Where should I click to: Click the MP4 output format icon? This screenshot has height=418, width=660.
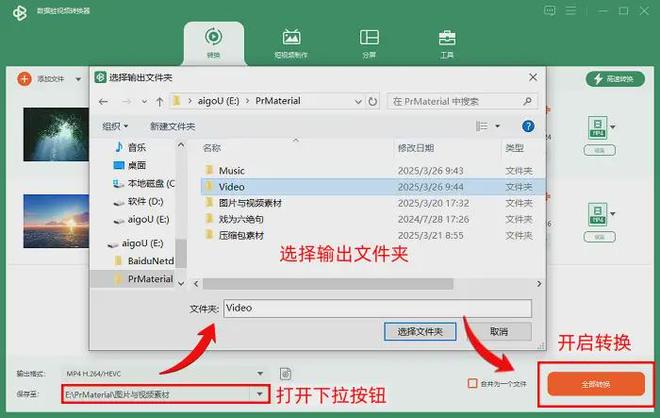(x=595, y=127)
